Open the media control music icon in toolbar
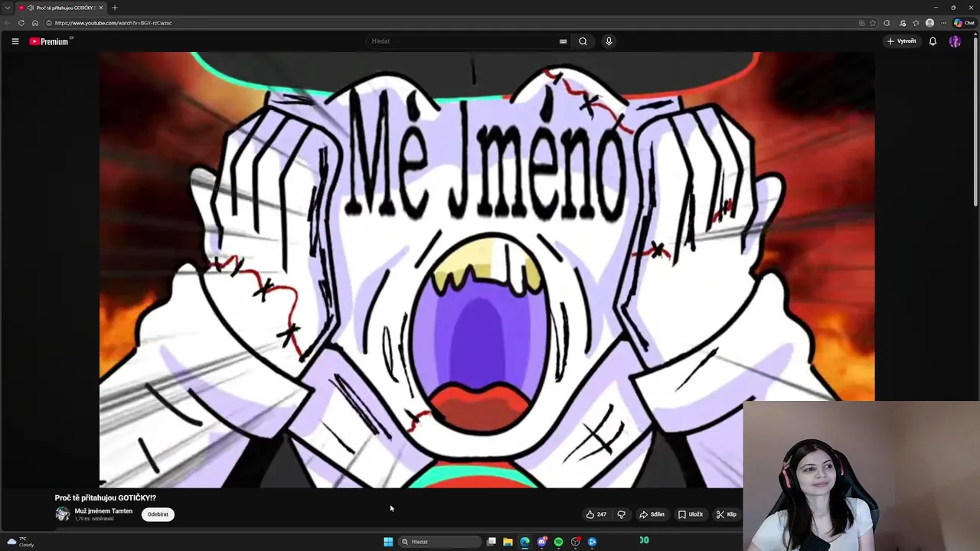Image resolution: width=980 pixels, height=551 pixels. click(x=903, y=23)
